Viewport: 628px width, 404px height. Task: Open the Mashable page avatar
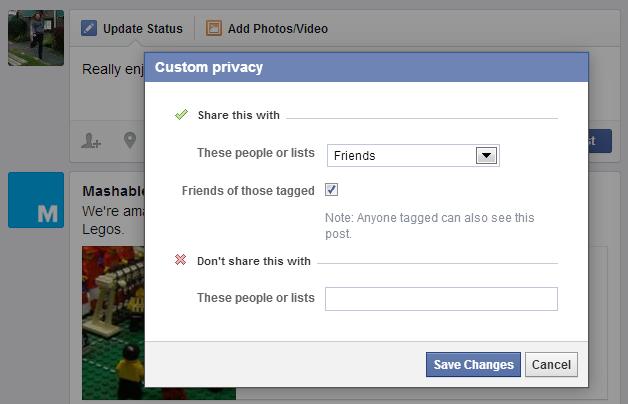(36, 200)
